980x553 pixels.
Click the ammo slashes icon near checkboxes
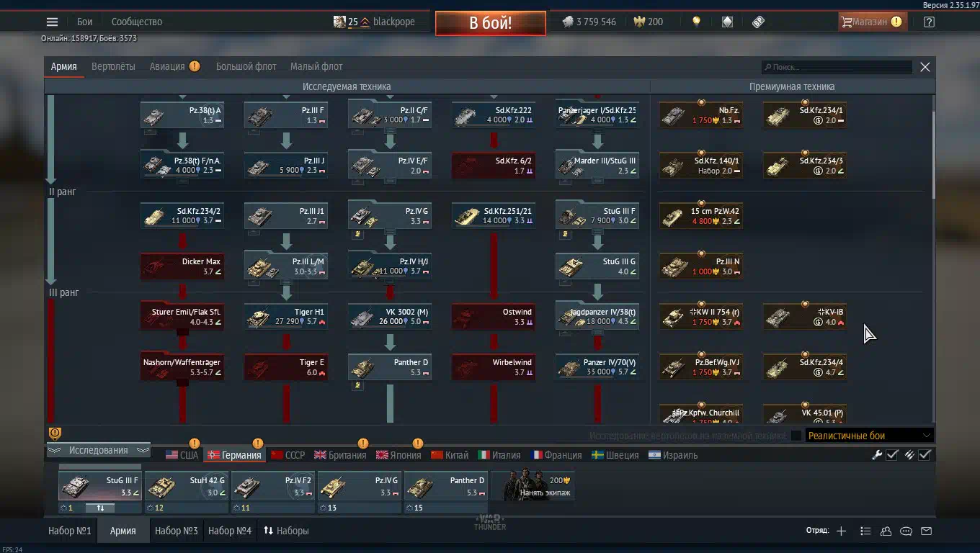pyautogui.click(x=909, y=454)
